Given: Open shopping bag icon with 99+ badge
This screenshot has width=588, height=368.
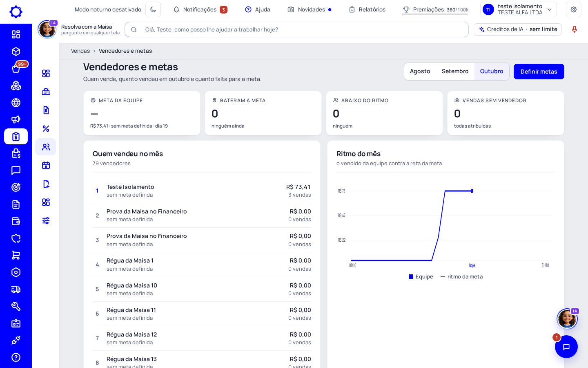Looking at the screenshot, I should tap(16, 68).
